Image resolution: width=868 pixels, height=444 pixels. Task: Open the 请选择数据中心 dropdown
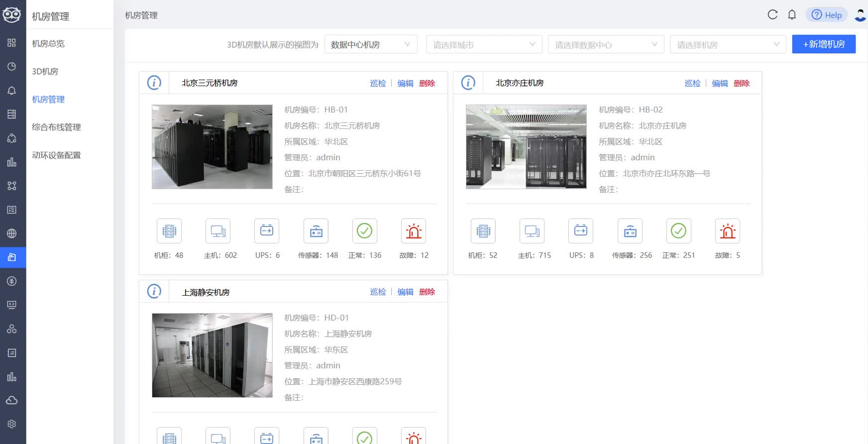606,44
